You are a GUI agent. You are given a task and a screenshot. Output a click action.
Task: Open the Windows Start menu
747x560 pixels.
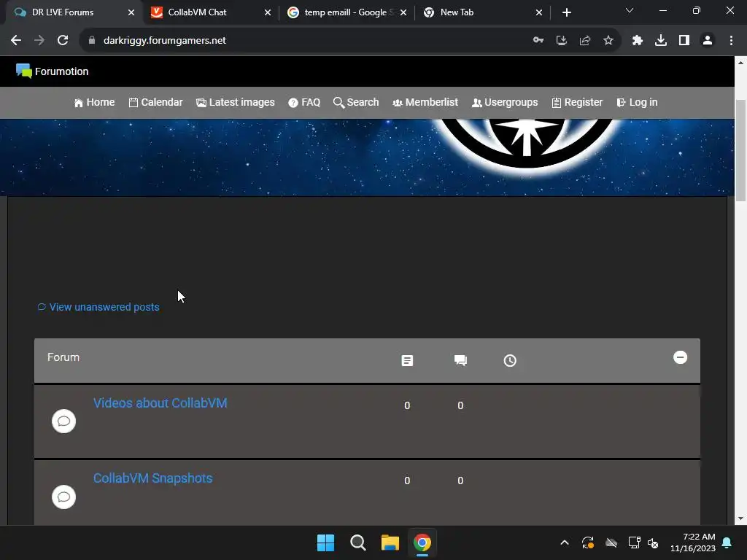click(x=326, y=542)
